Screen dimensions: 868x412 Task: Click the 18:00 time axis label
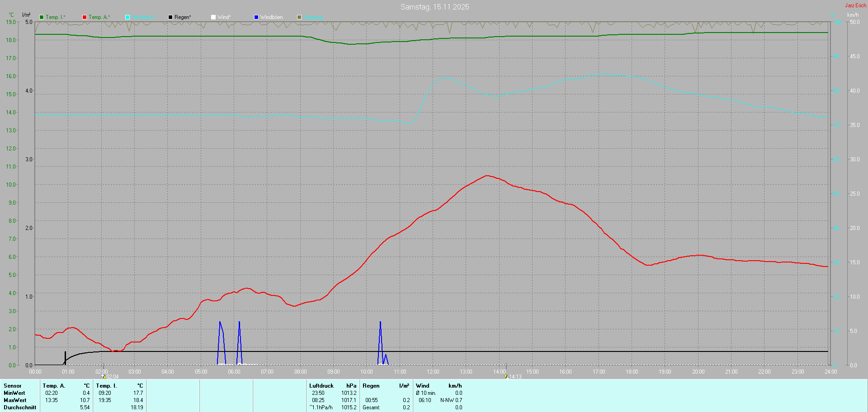[632, 372]
